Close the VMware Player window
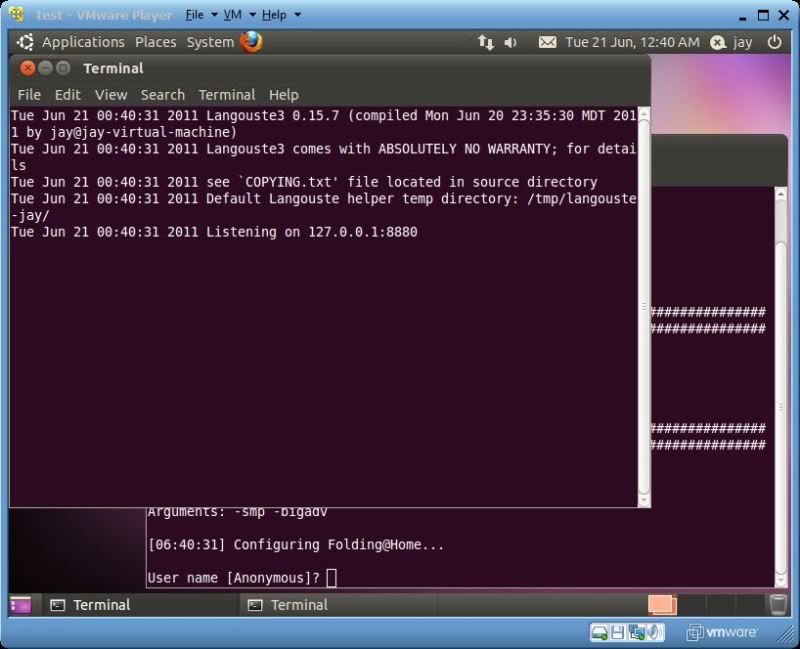800x649 pixels. 784,15
